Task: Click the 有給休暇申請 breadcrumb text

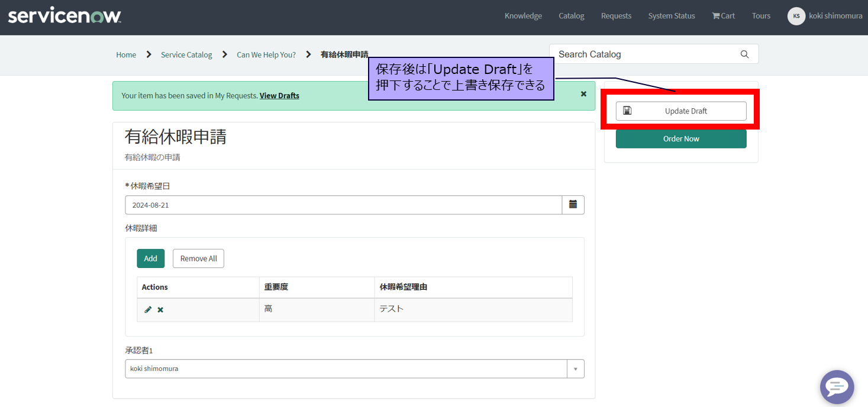Action: pos(344,54)
